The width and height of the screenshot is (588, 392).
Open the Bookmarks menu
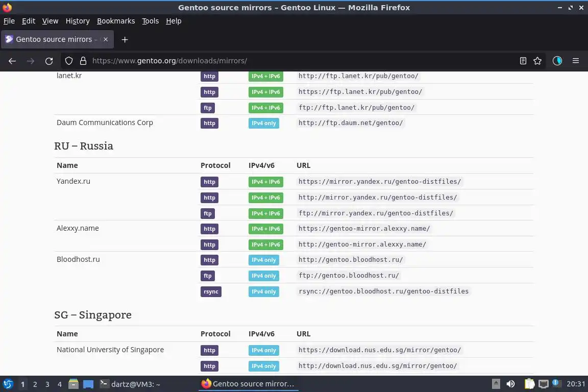[x=116, y=21]
